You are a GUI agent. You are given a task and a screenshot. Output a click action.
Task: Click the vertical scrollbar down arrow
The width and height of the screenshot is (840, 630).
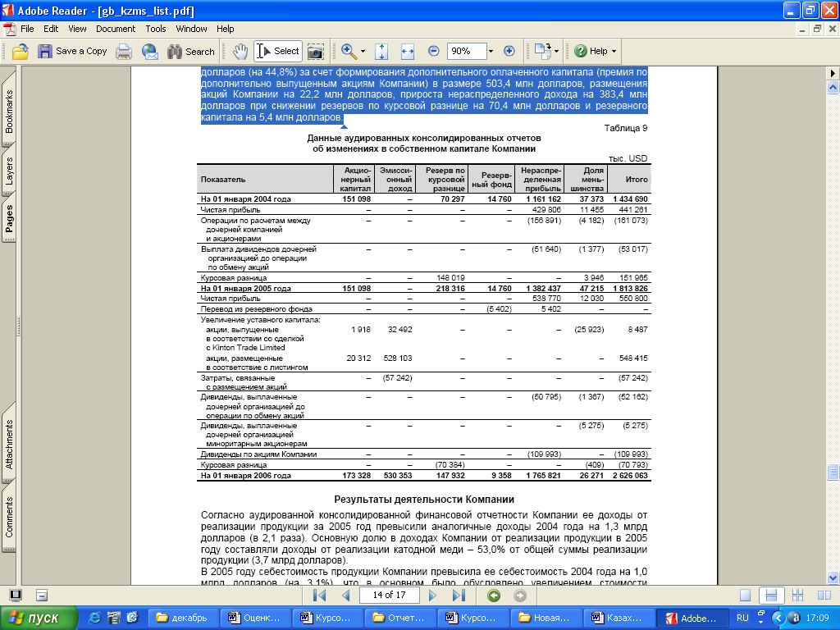[x=833, y=578]
